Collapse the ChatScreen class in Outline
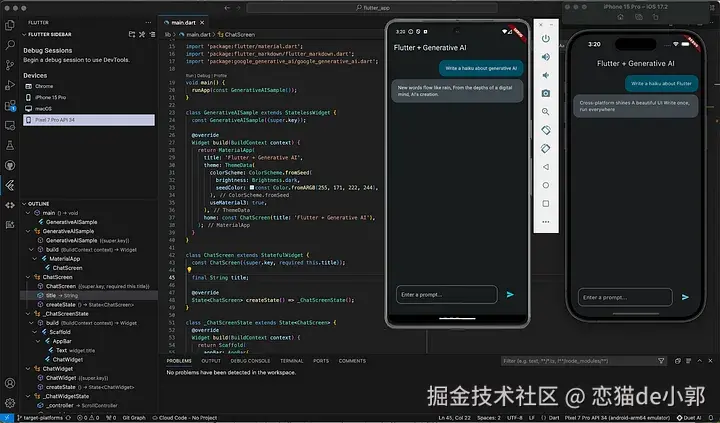The image size is (720, 423). (28, 277)
